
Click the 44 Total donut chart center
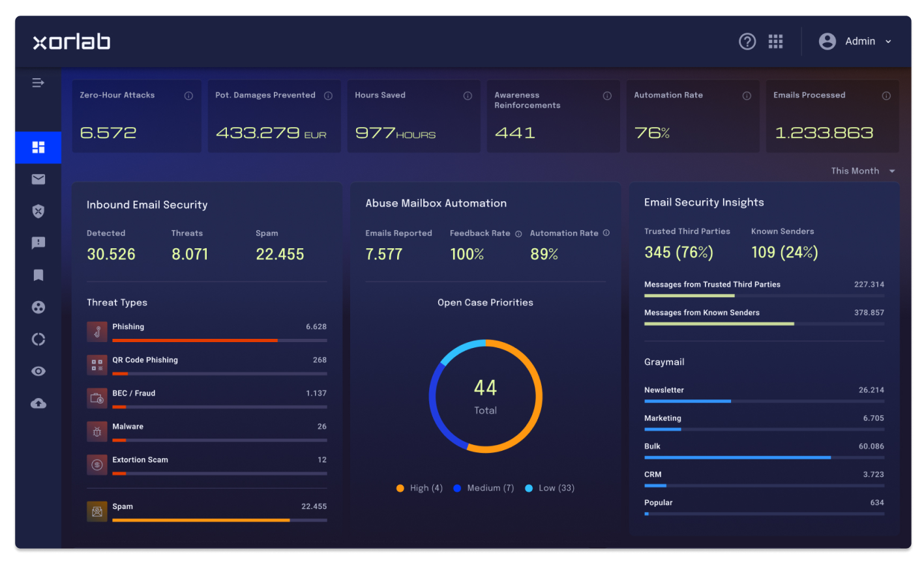[x=485, y=396]
